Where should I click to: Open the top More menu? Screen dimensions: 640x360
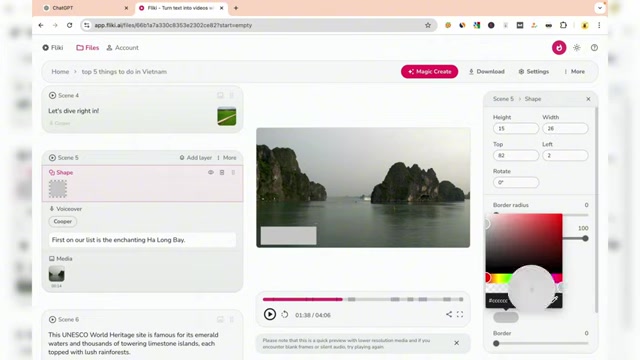(x=574, y=71)
